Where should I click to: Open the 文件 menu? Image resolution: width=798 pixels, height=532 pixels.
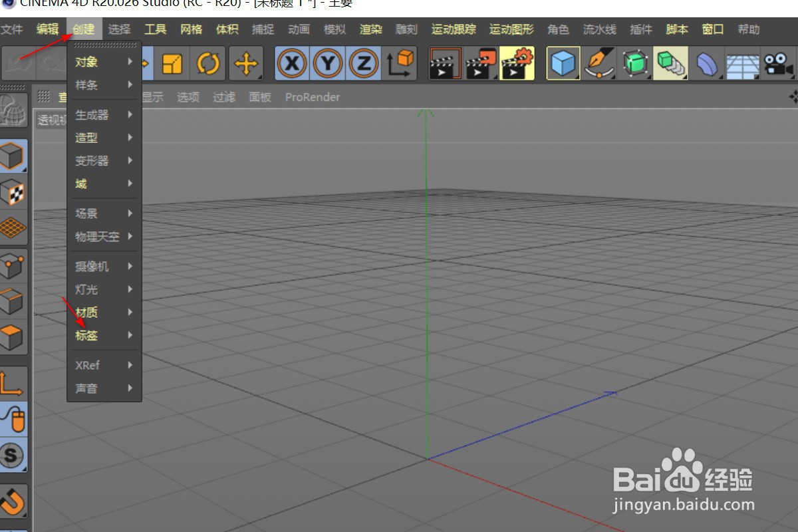coord(11,29)
